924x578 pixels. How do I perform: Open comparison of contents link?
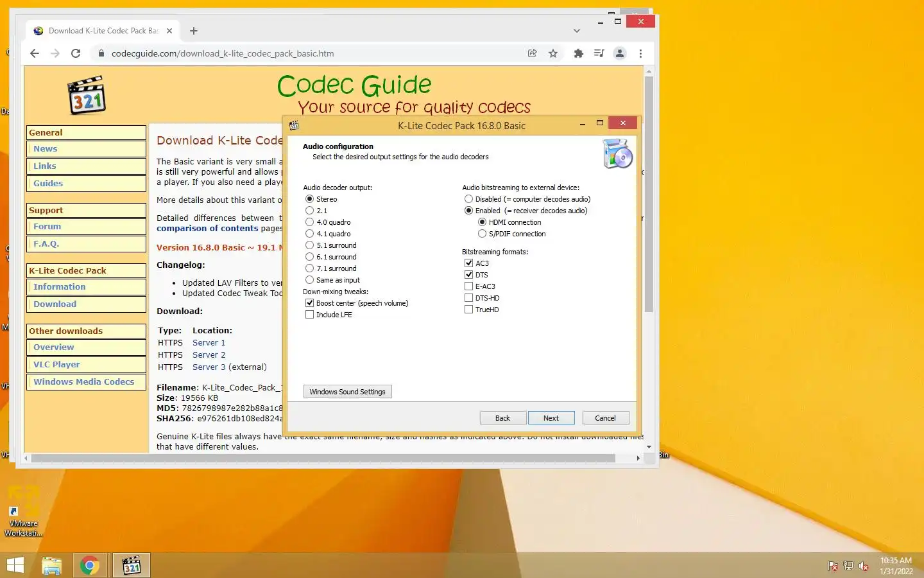207,228
